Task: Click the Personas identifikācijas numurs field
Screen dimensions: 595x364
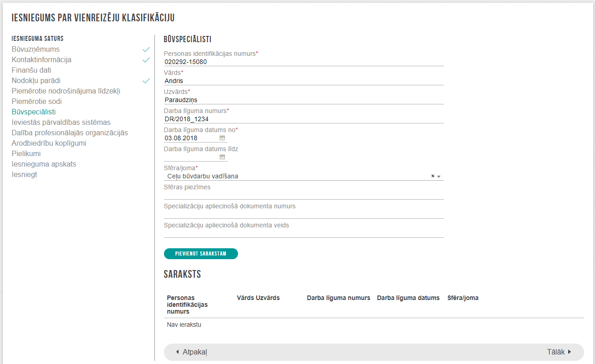Action: (x=303, y=62)
